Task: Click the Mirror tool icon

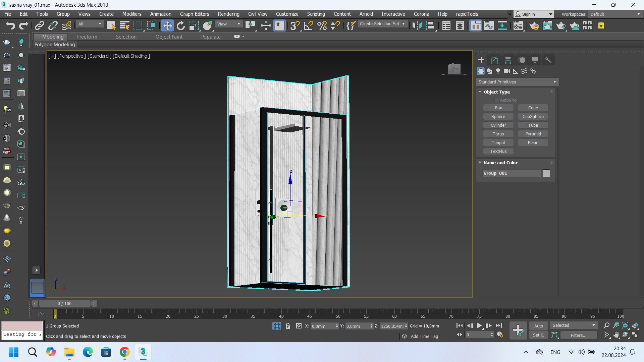Action: tap(417, 26)
